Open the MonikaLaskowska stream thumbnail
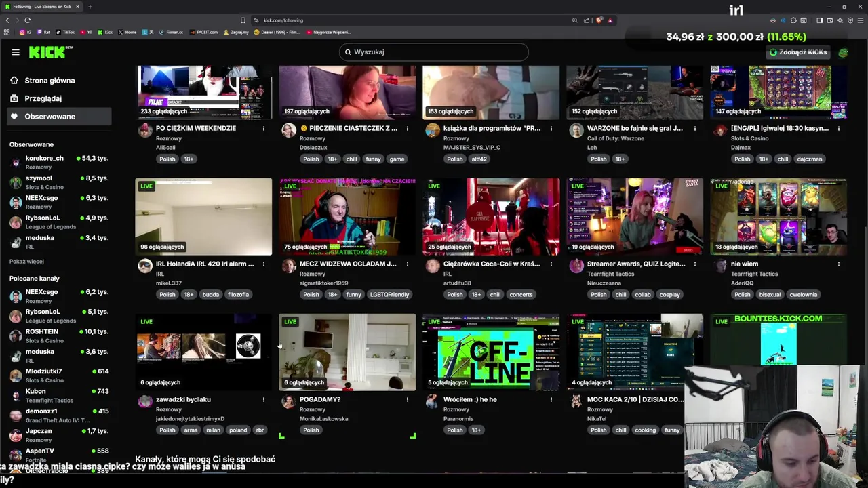Screen dimensions: 868x488 (347, 352)
